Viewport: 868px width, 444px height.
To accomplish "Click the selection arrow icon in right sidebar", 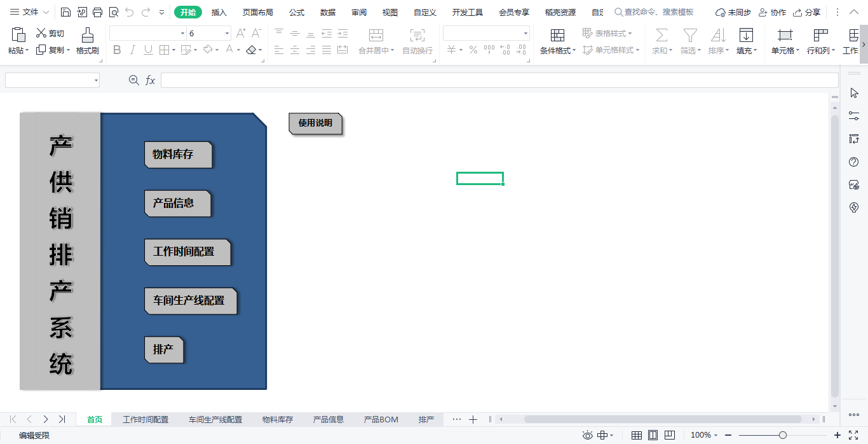I will click(854, 93).
